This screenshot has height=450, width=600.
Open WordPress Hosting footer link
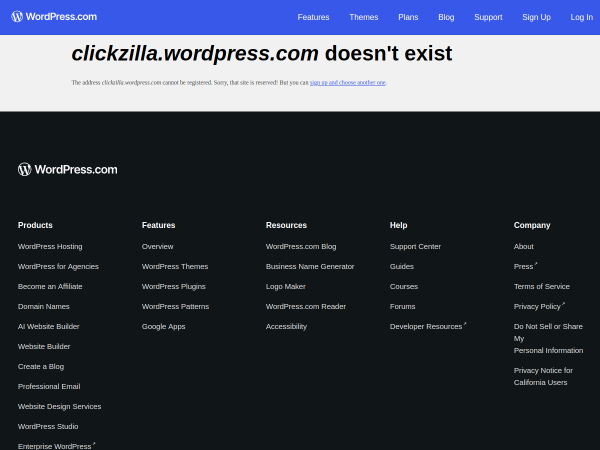point(50,246)
